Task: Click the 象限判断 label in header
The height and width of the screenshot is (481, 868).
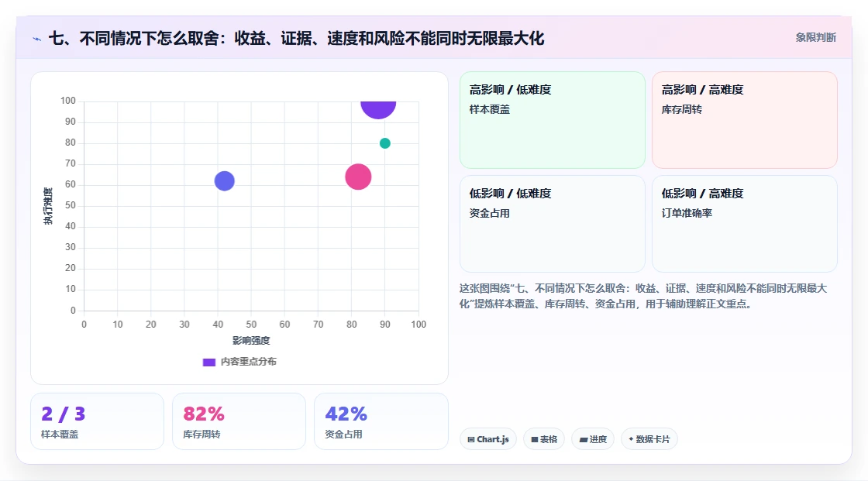Action: (815, 38)
